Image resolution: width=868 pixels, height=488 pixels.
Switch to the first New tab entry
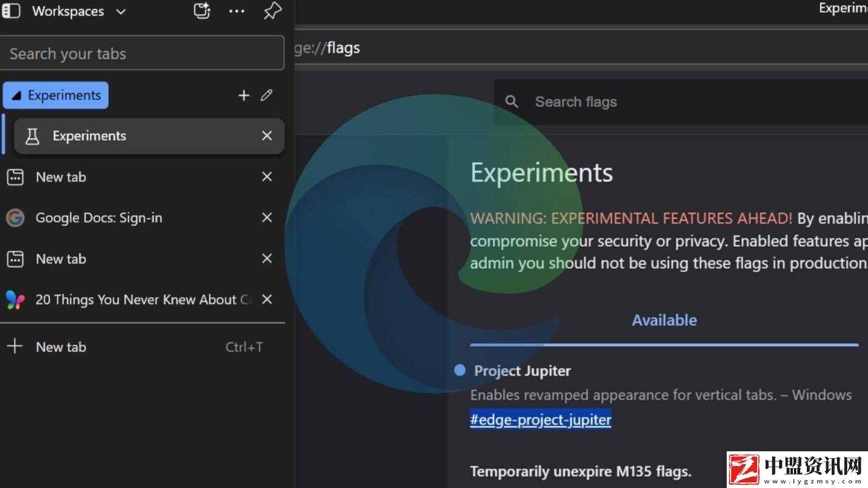142,177
